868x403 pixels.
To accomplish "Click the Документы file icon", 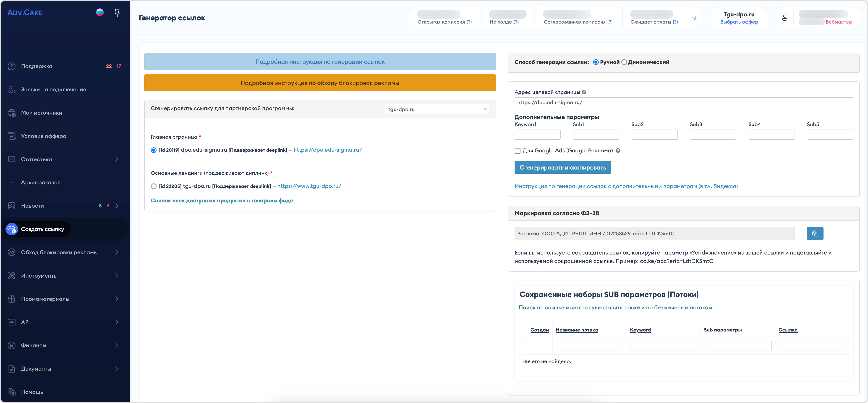I will (x=12, y=369).
